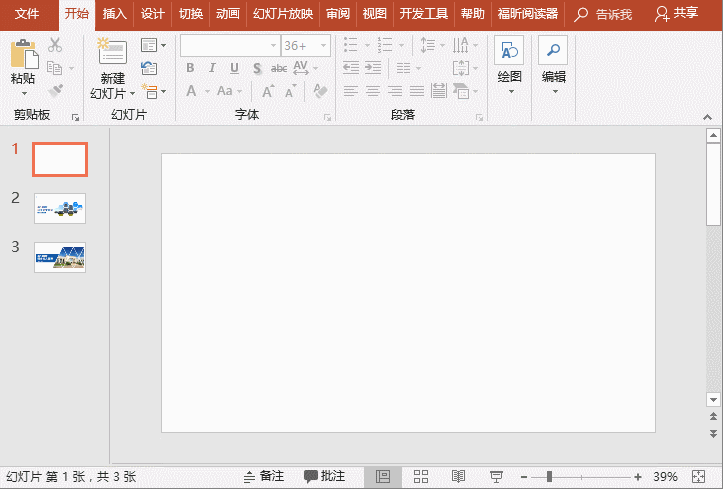The width and height of the screenshot is (723, 489).
Task: Click the Notes (备注) button
Action: [265, 476]
